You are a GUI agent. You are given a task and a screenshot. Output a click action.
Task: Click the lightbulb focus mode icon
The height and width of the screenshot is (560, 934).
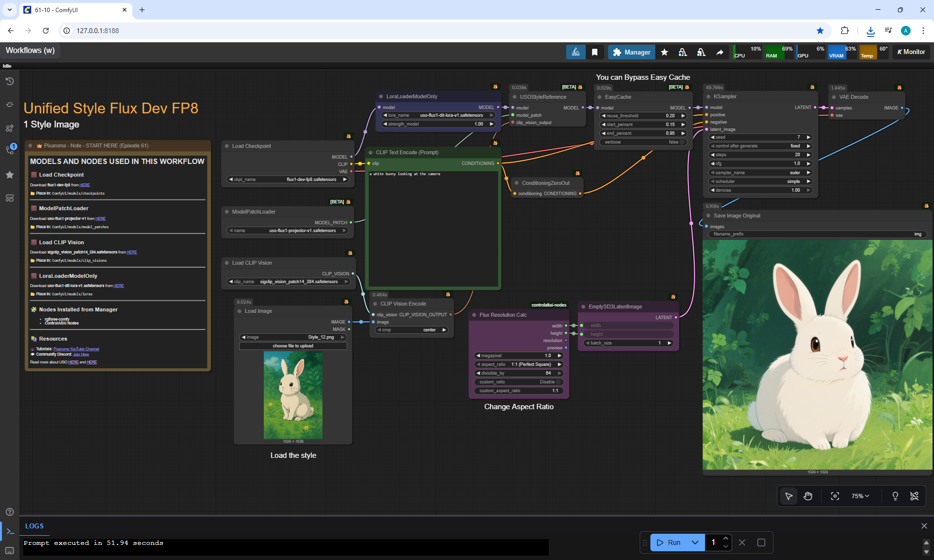tap(895, 496)
